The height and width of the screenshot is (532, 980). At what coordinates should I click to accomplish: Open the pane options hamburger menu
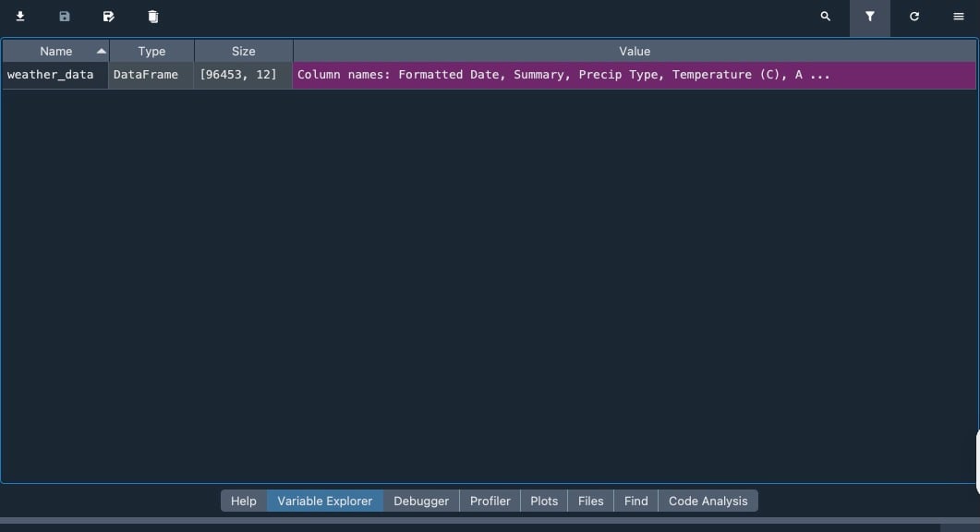958,17
